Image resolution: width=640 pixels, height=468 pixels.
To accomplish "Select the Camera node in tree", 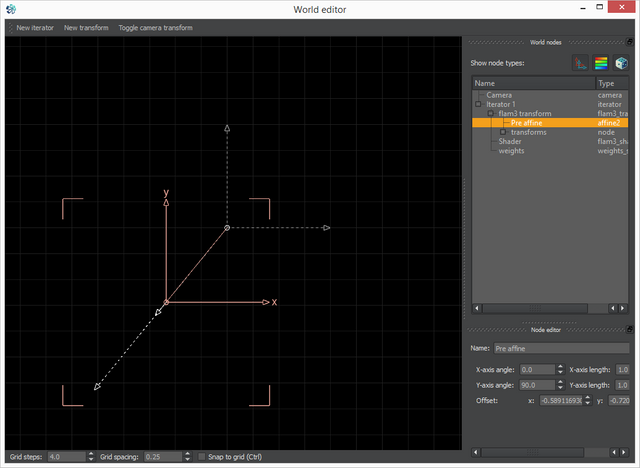I will (x=498, y=95).
